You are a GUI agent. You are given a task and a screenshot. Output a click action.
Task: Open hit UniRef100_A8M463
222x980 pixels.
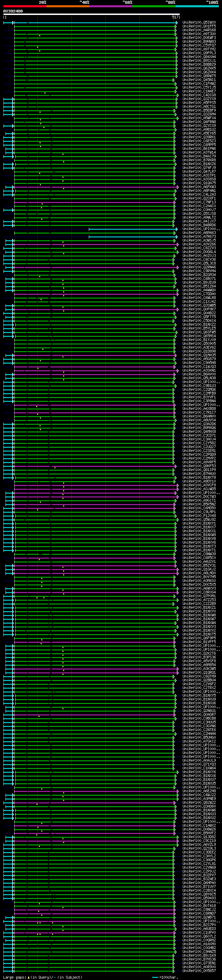point(199,233)
